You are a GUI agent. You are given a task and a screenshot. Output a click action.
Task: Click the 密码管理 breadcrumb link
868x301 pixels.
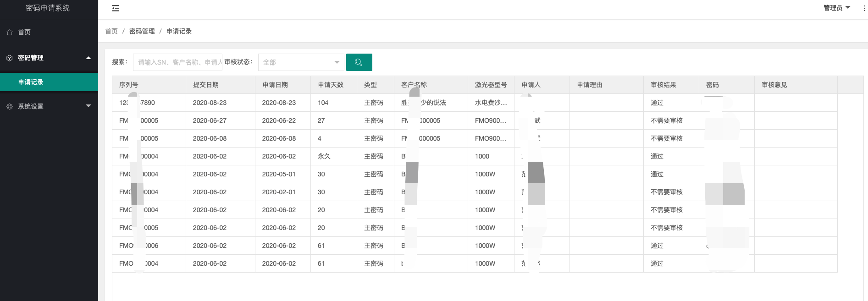142,31
